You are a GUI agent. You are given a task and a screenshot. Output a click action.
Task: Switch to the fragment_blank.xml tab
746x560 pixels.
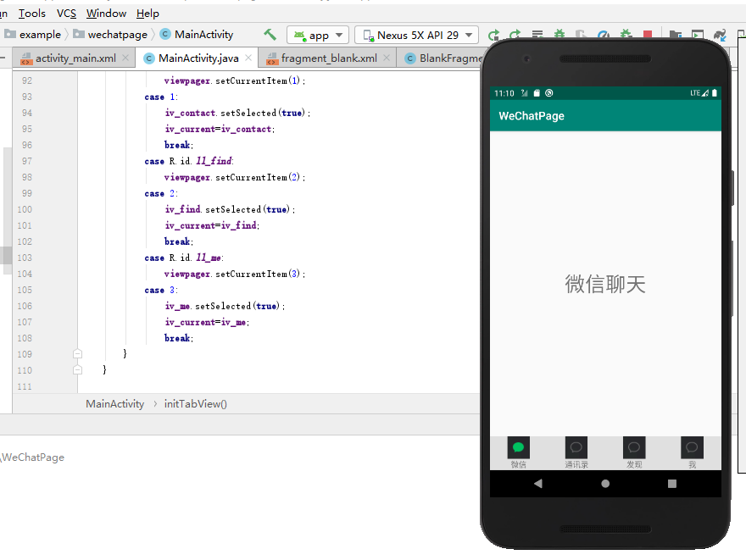pyautogui.click(x=328, y=58)
